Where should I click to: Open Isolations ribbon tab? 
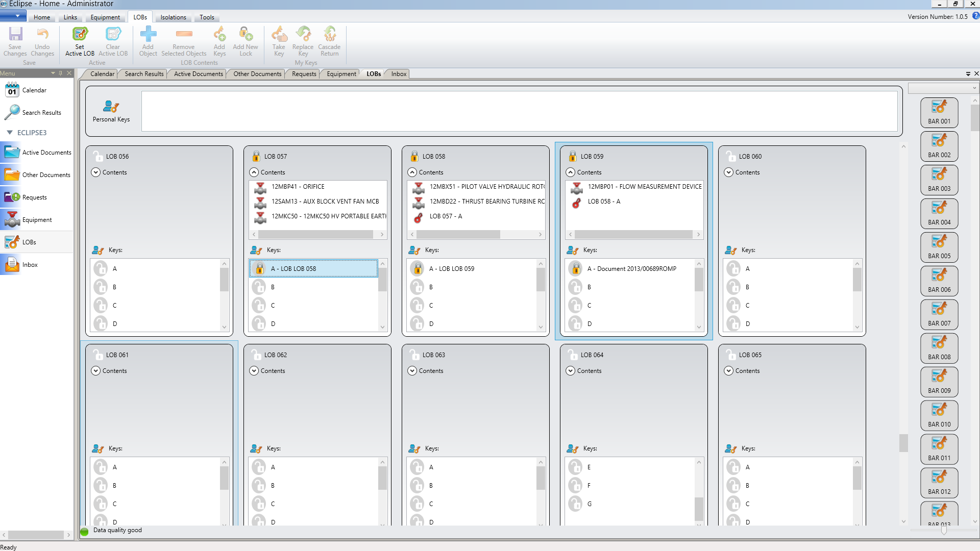tap(174, 17)
